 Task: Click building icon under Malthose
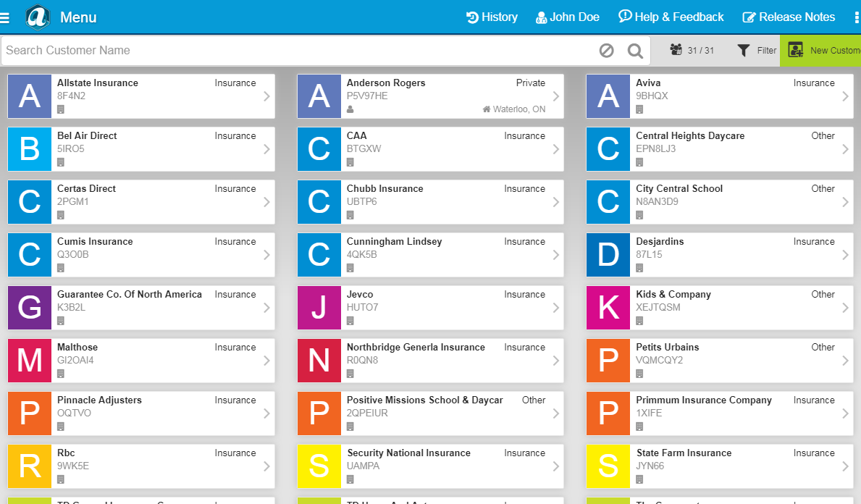click(x=61, y=374)
